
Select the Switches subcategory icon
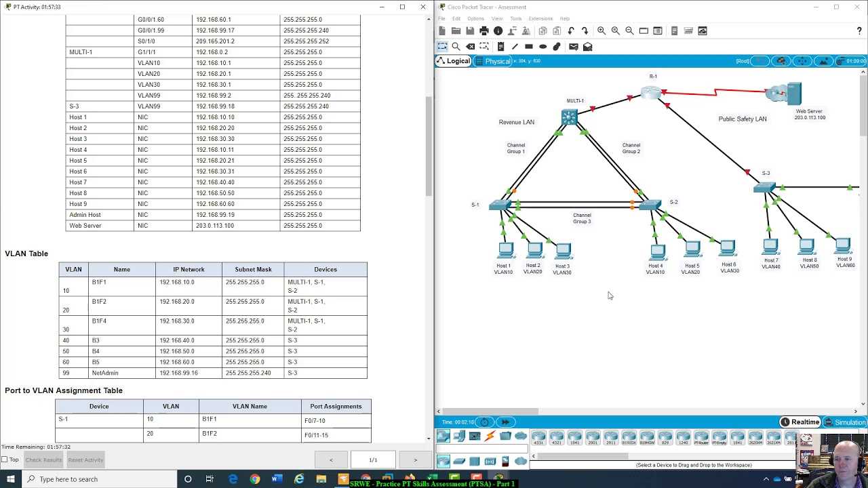point(459,461)
